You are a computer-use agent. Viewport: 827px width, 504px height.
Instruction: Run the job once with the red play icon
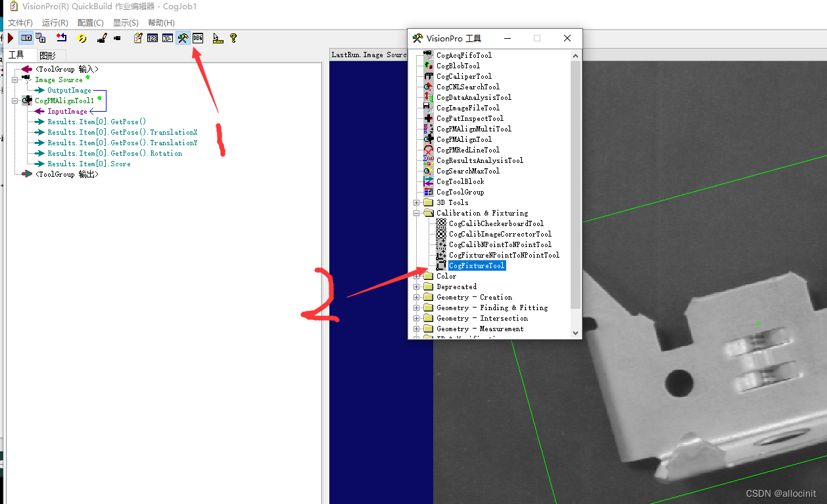(10, 38)
